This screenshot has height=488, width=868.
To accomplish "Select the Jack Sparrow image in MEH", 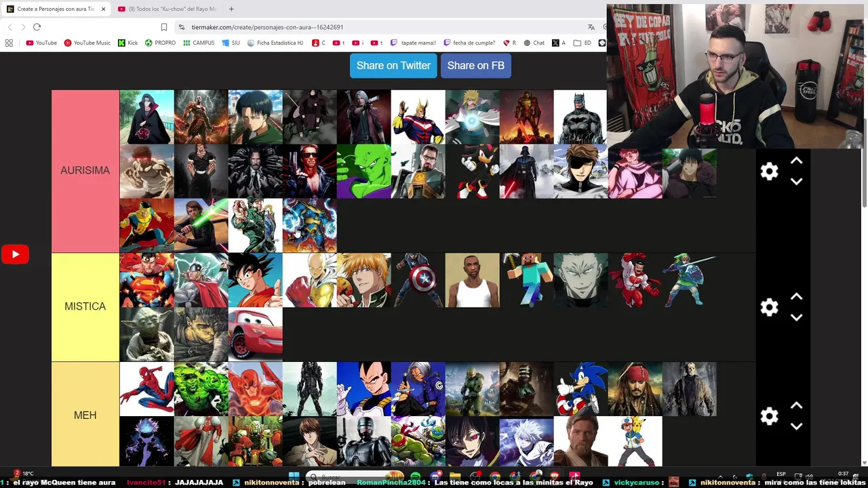I will pos(635,389).
